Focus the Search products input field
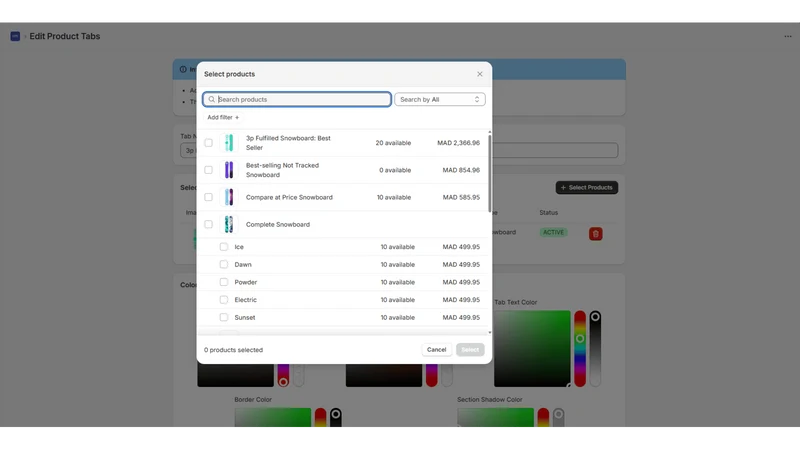 pos(297,99)
